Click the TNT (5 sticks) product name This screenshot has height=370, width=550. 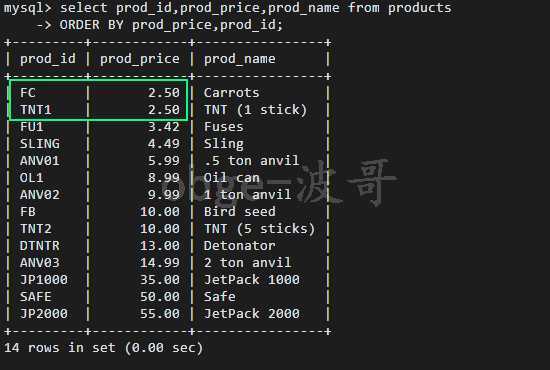259,229
